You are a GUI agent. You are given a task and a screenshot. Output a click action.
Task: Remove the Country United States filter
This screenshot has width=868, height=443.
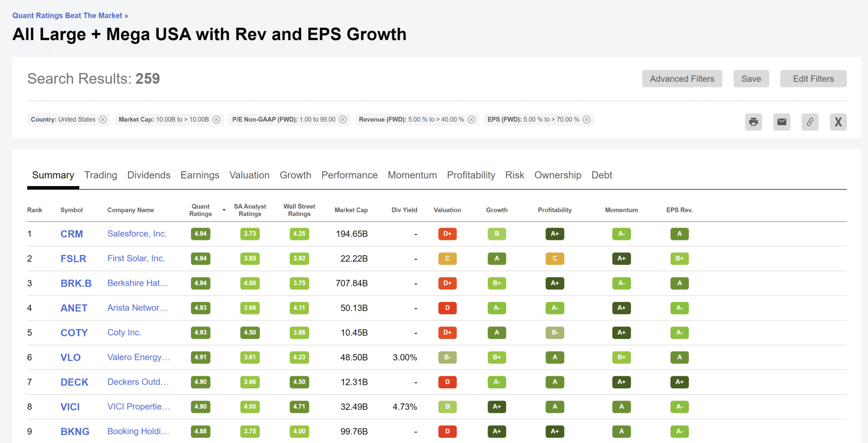pyautogui.click(x=103, y=119)
